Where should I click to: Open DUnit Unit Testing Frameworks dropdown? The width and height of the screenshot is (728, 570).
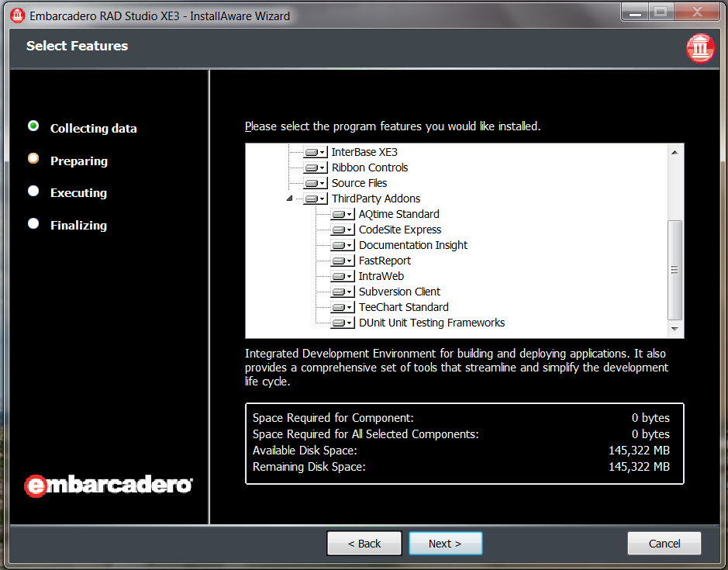[343, 323]
